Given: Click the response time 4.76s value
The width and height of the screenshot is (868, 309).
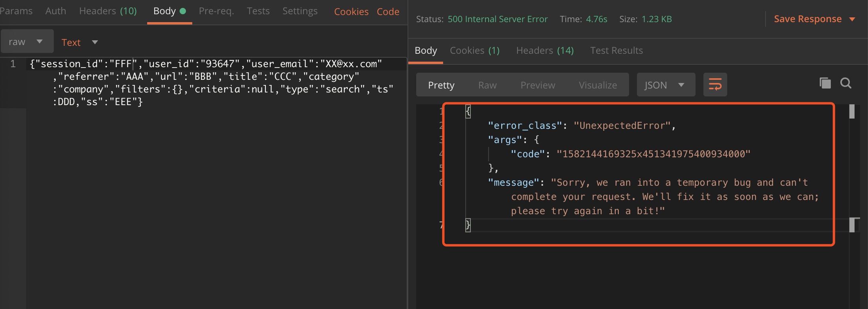Looking at the screenshot, I should tap(596, 19).
